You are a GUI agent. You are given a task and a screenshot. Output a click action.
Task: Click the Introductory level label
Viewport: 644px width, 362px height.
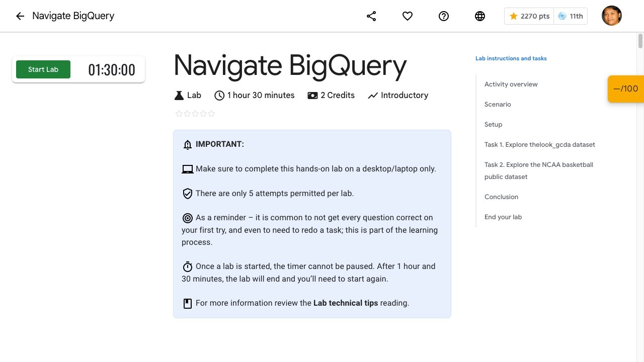(405, 95)
